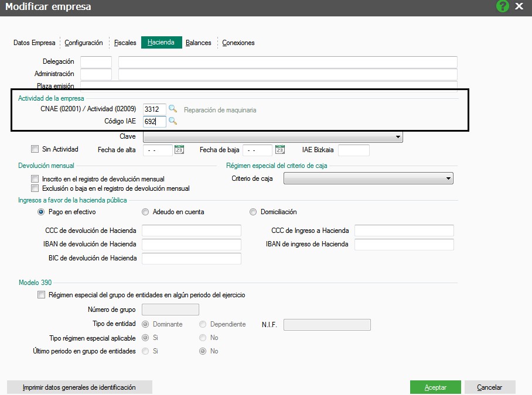The image size is (532, 395).
Task: Click the CNAE field containing 3312
Action: [154, 109]
